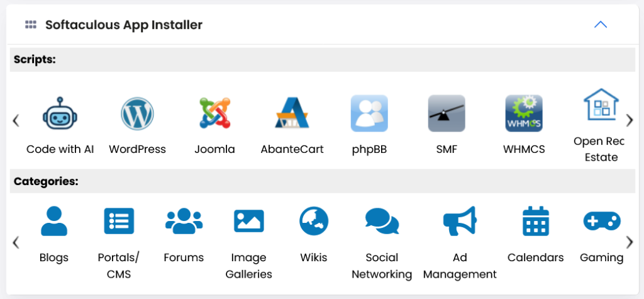Browse the Blogs category icon
This screenshot has width=644, height=299.
point(54,222)
